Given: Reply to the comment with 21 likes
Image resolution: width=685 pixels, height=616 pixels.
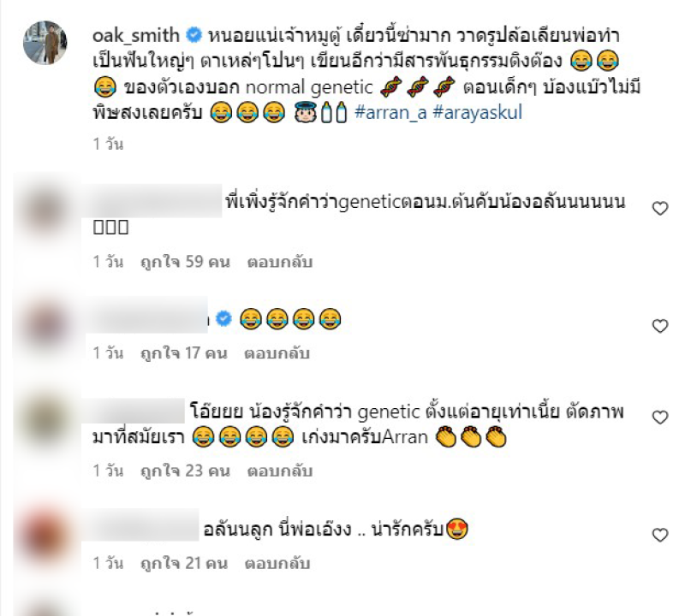Looking at the screenshot, I should [277, 563].
